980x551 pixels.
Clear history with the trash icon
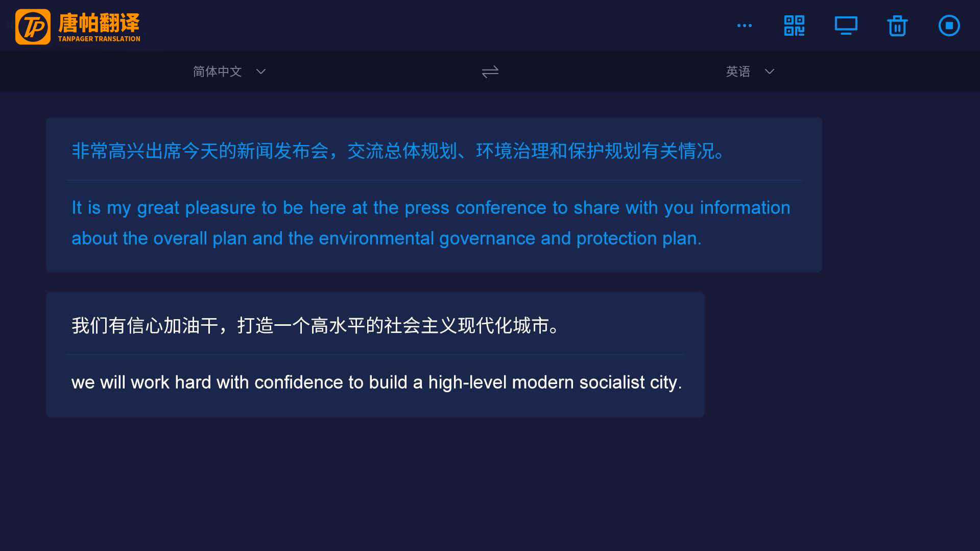[x=897, y=26]
